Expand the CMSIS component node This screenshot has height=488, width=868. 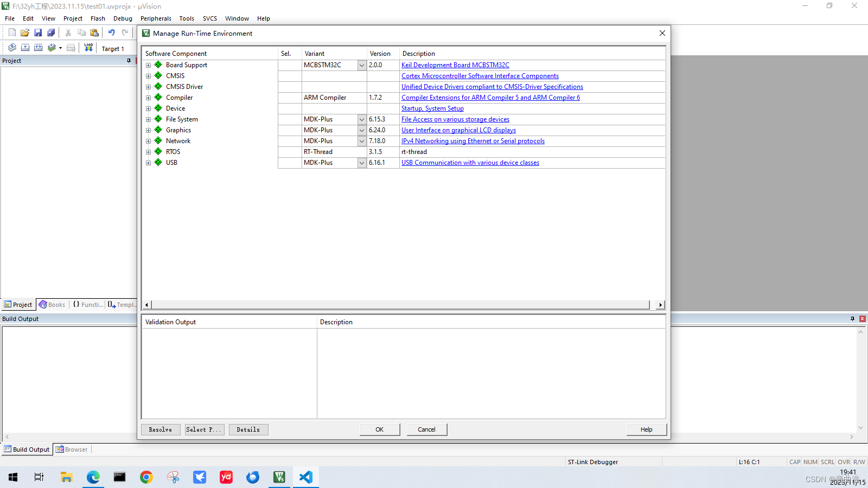click(x=148, y=76)
